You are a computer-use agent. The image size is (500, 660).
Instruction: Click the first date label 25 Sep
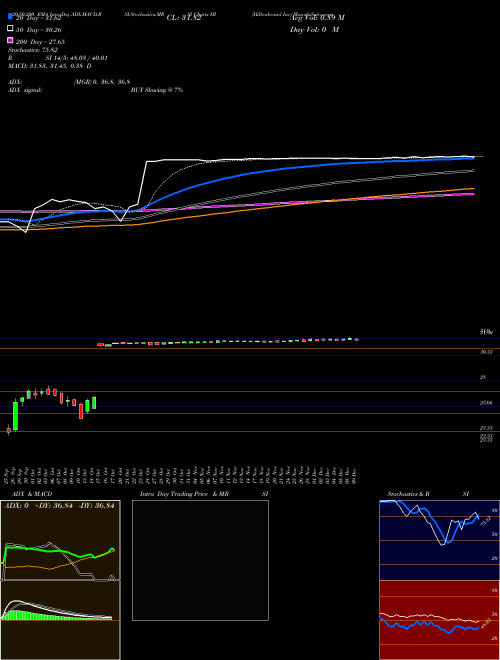(x=9, y=476)
